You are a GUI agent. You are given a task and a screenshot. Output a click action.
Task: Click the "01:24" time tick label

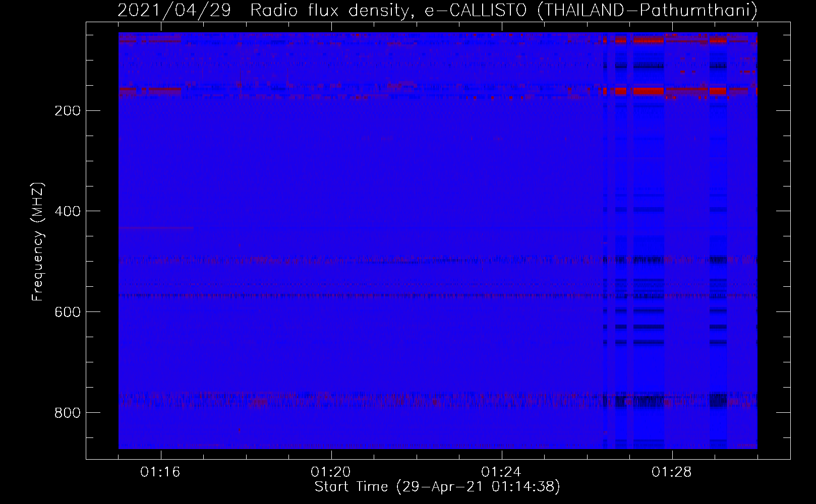(x=501, y=472)
